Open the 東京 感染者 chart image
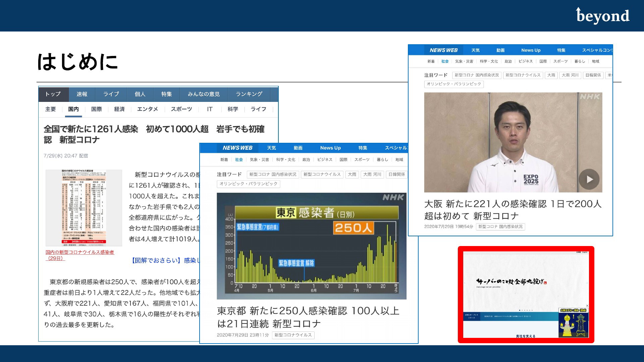Screen dimensions: 644x362 click(x=312, y=246)
